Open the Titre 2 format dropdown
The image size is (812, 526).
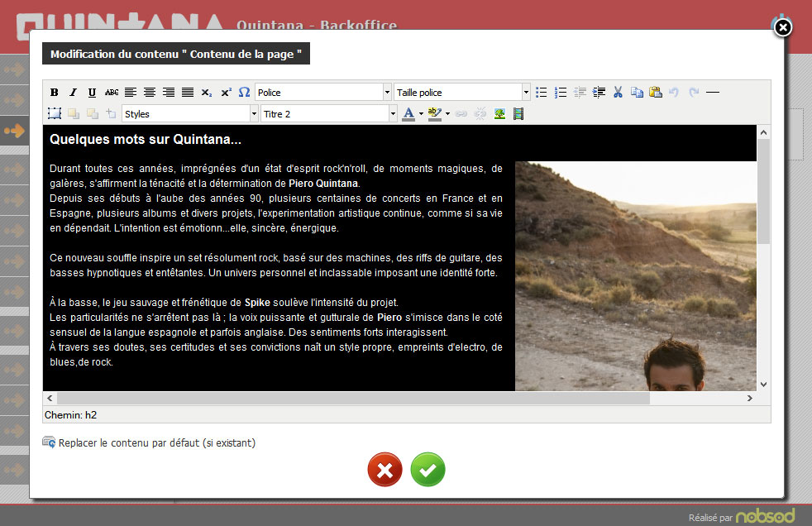click(x=329, y=114)
